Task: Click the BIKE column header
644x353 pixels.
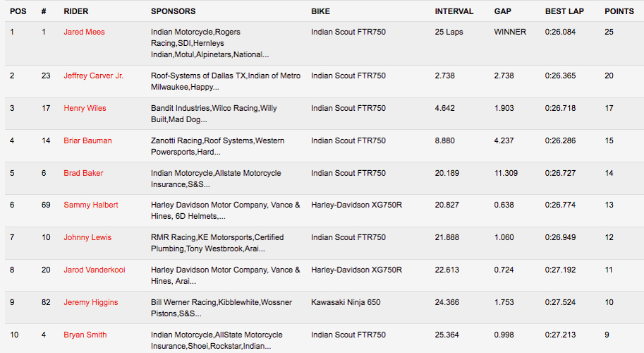Action: pyautogui.click(x=320, y=12)
